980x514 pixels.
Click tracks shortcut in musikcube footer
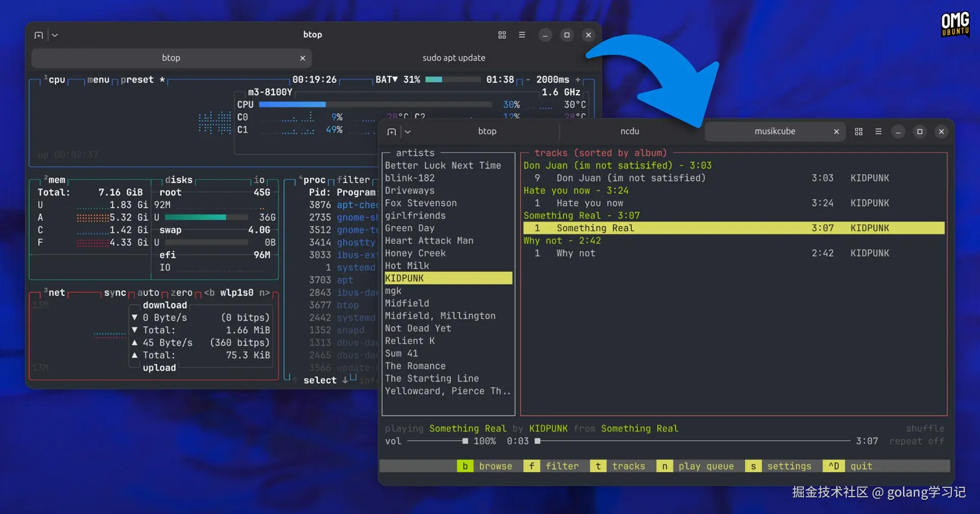coord(618,466)
